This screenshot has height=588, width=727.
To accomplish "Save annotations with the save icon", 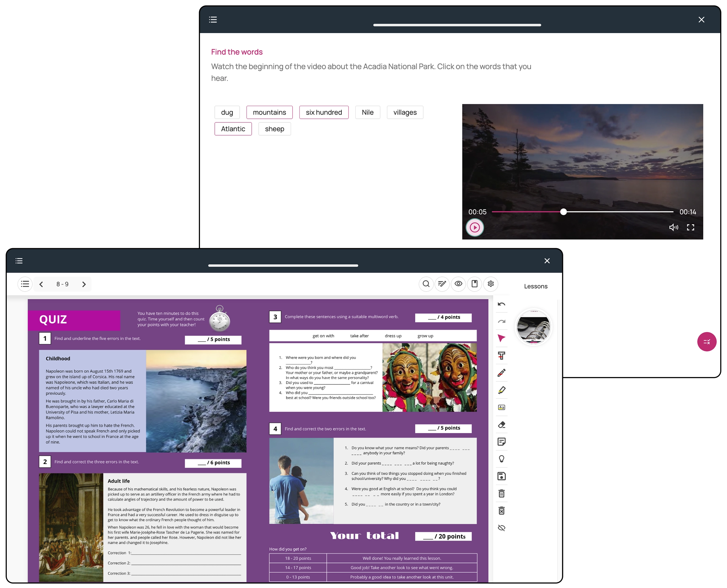I will tap(502, 476).
